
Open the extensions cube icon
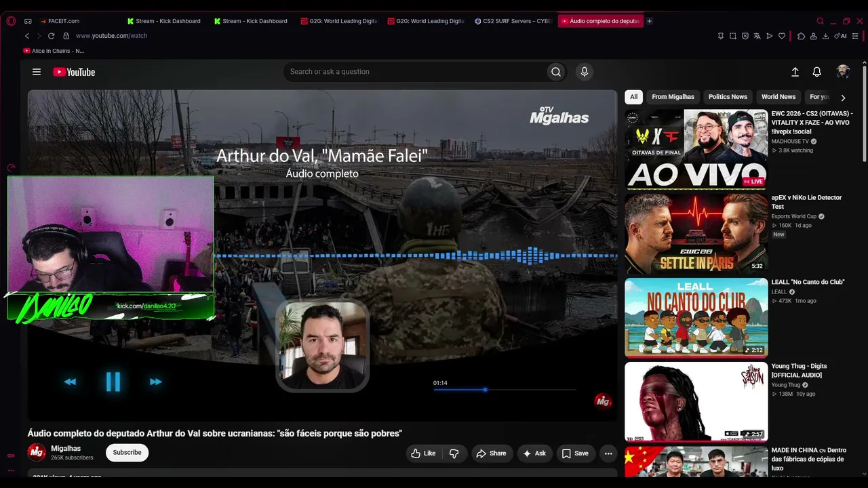click(801, 36)
